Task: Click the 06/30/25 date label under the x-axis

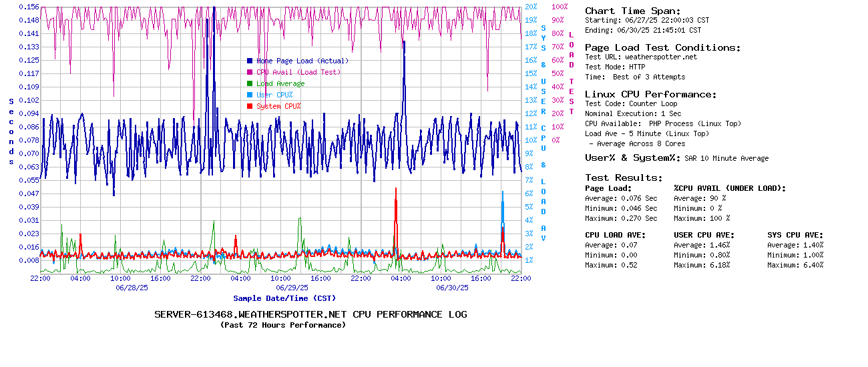Action: [x=452, y=288]
